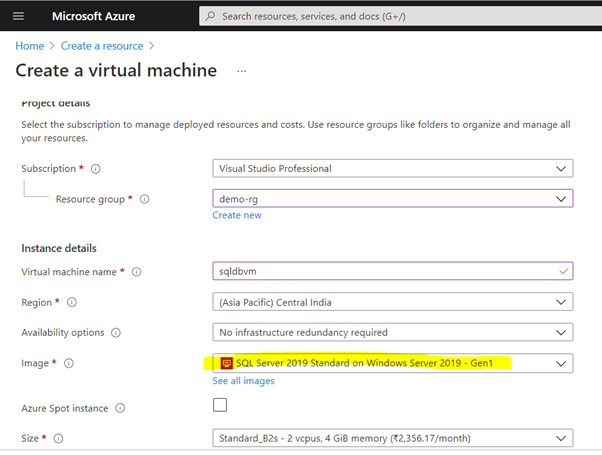Screen dimensions: 602x455
Task: Click the SQL Server image icon
Action: pos(227,363)
